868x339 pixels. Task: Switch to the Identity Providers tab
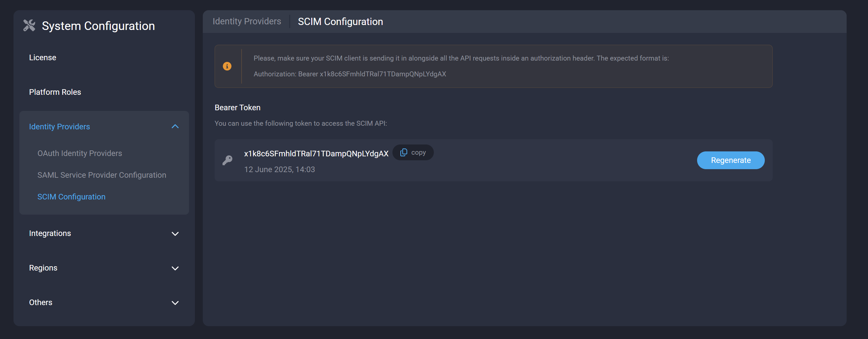246,21
